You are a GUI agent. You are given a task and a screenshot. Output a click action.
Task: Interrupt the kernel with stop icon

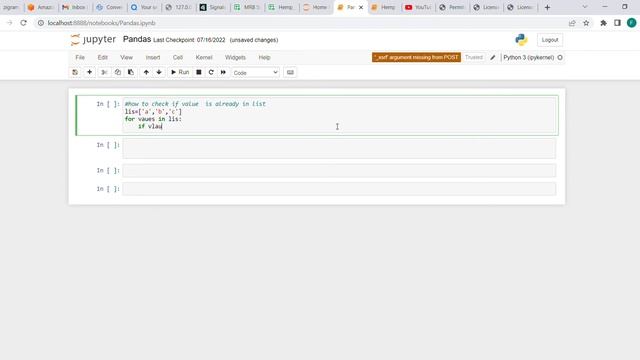click(x=199, y=72)
